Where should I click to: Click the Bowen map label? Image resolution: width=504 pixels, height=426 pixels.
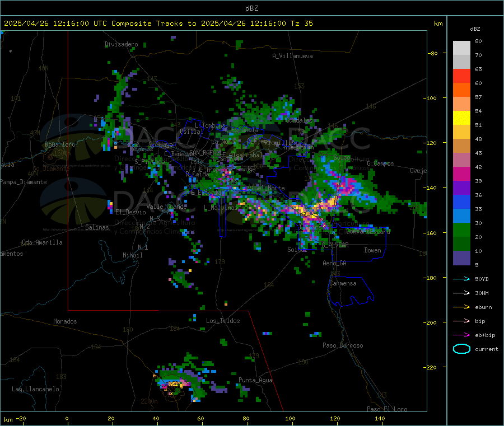(372, 250)
